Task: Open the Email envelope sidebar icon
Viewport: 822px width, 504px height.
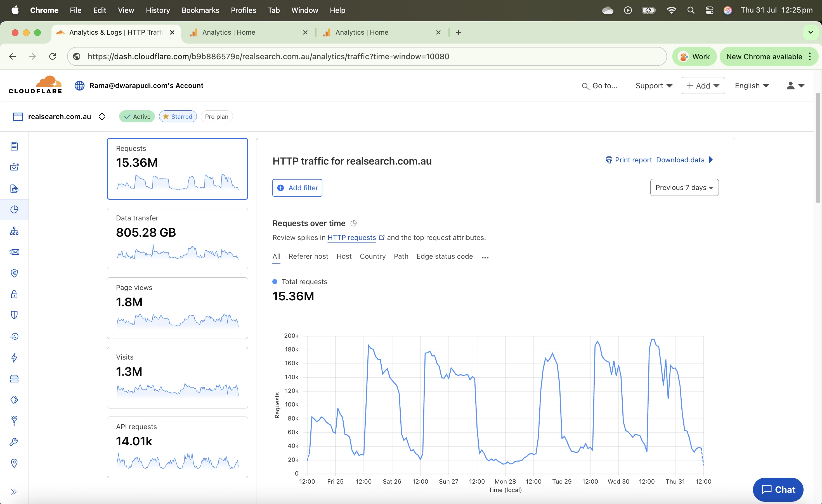Action: (14, 252)
